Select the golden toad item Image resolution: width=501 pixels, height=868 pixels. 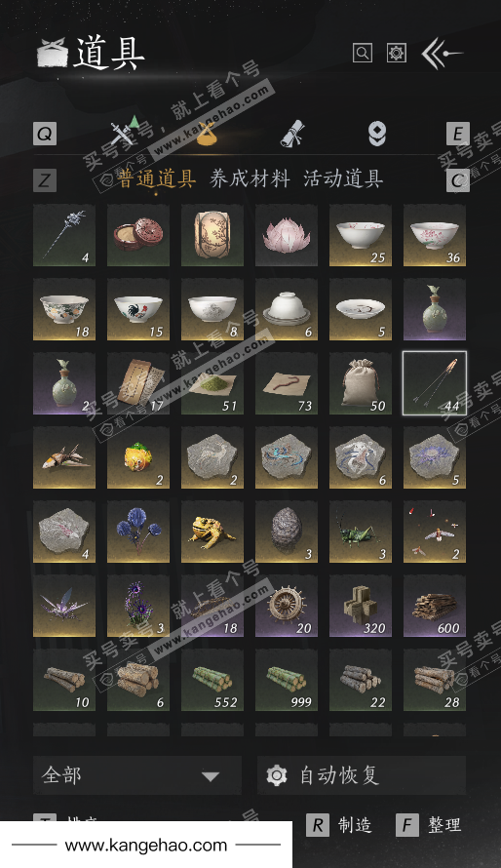[x=212, y=532]
